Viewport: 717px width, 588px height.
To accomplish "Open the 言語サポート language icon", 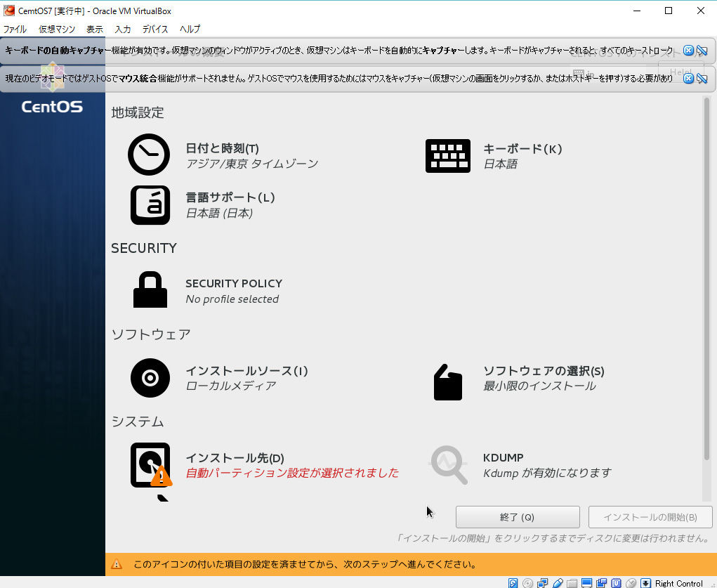I will pyautogui.click(x=150, y=205).
